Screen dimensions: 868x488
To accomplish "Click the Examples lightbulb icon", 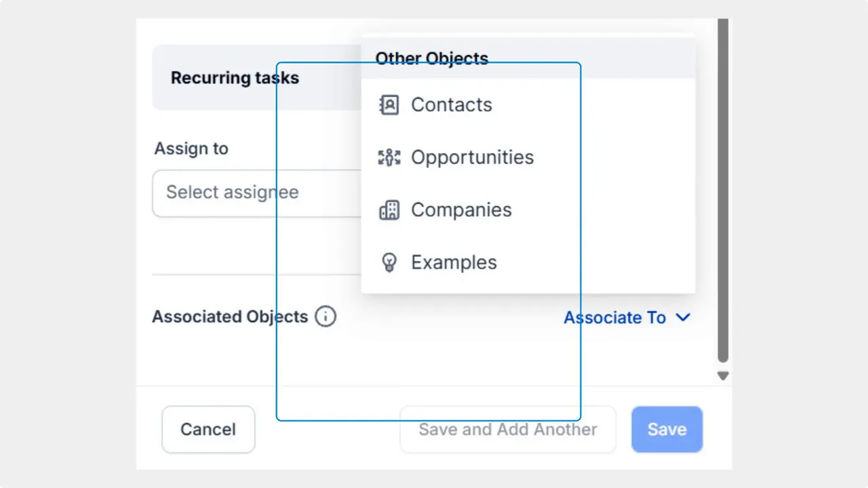I will click(x=389, y=262).
